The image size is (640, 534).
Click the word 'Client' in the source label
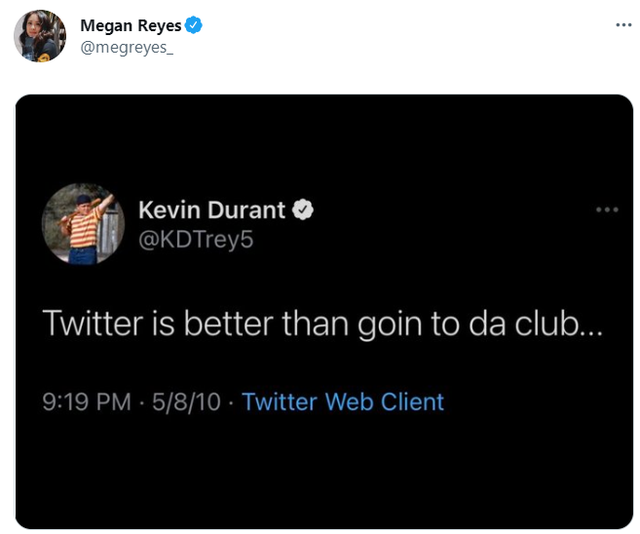point(410,402)
